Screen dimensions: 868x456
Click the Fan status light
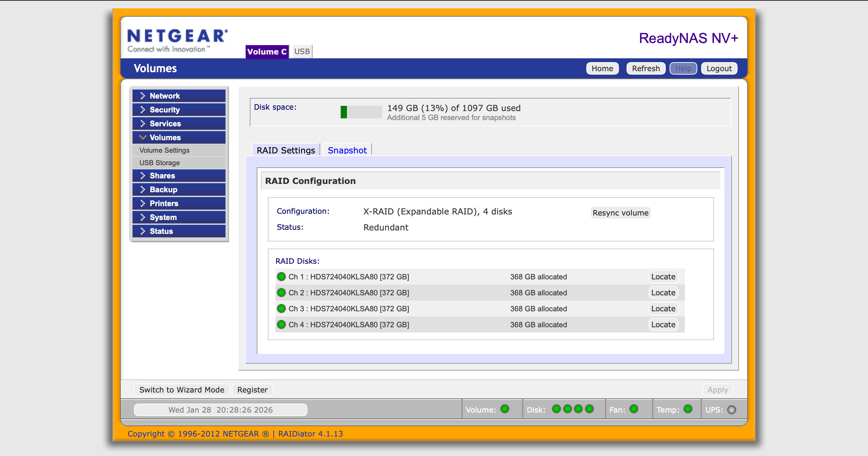[633, 409]
